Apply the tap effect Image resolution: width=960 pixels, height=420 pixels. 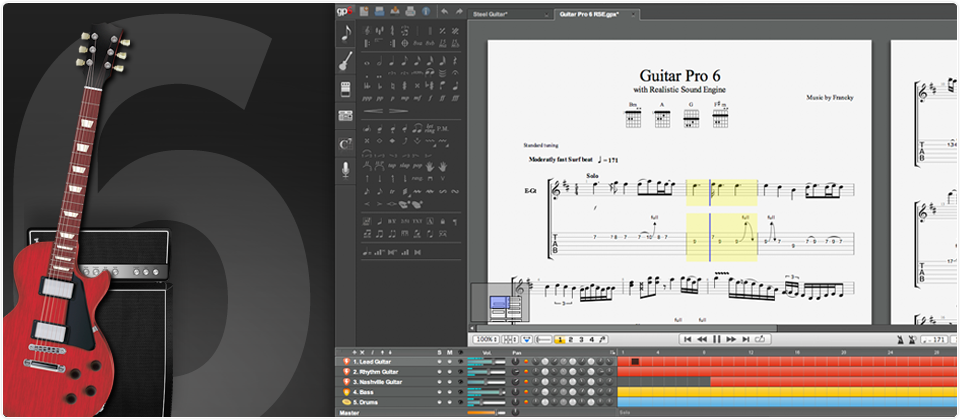point(392,166)
